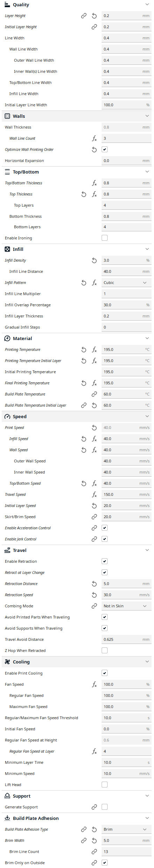Image resolution: width=154 pixels, height=868 pixels.
Task: Click the link icon beside Build Plate Temperature
Action: (94, 394)
